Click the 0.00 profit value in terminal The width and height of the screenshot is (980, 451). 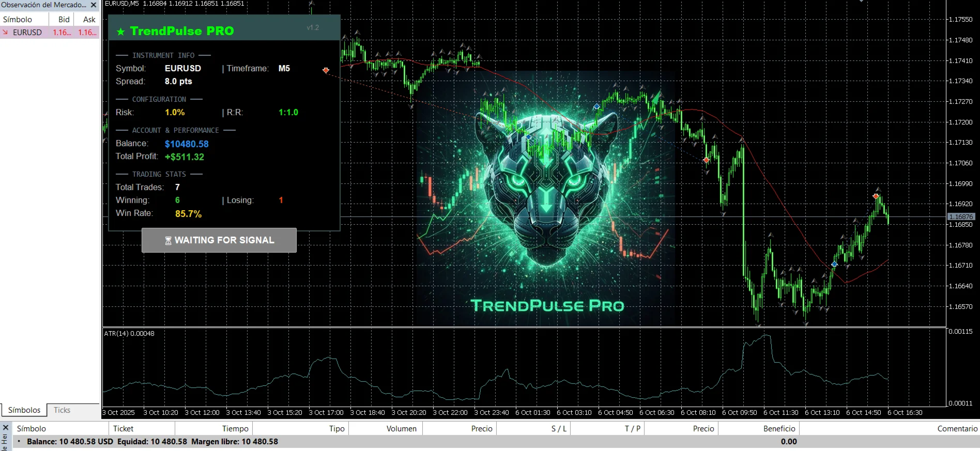tap(789, 442)
